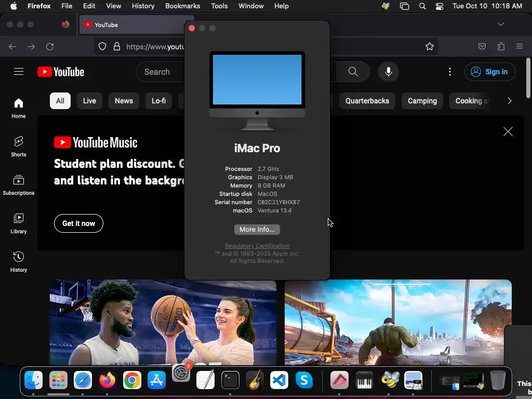Screen dimensions: 532x399
Task: Open Control Center in menu bar
Action: pyautogui.click(x=440, y=6)
